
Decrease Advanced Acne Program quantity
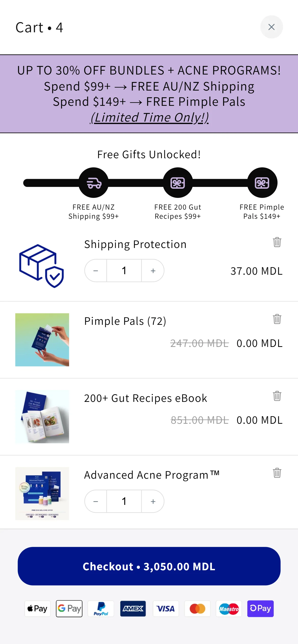pyautogui.click(x=96, y=501)
